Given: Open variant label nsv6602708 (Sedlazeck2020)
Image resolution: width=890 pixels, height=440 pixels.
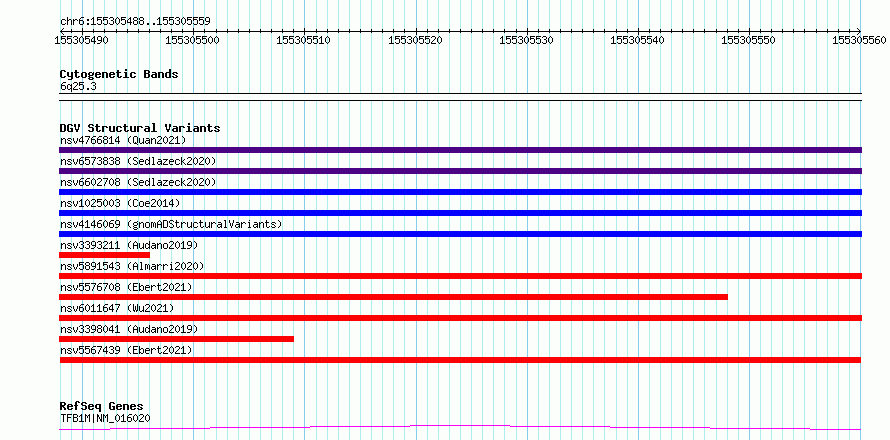Looking at the screenshot, I should tap(138, 182).
